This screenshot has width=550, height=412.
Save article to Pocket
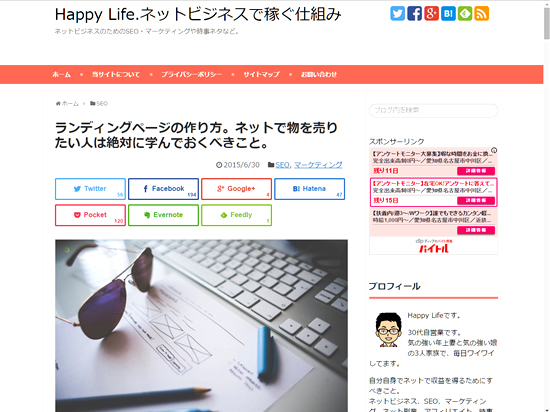(90, 215)
